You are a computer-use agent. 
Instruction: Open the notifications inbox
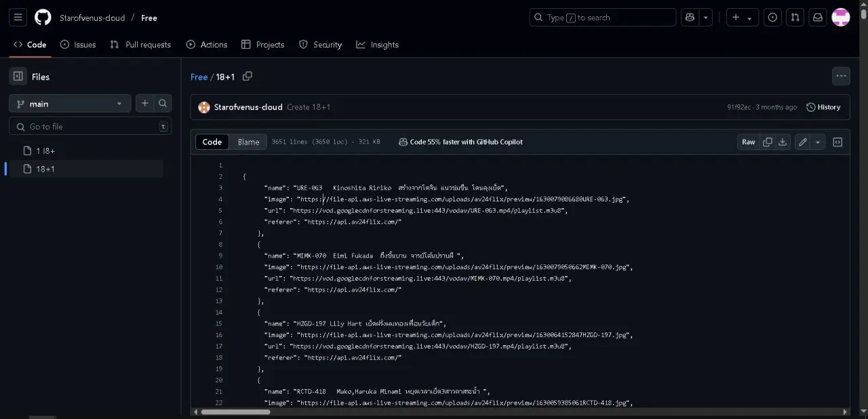coord(818,18)
